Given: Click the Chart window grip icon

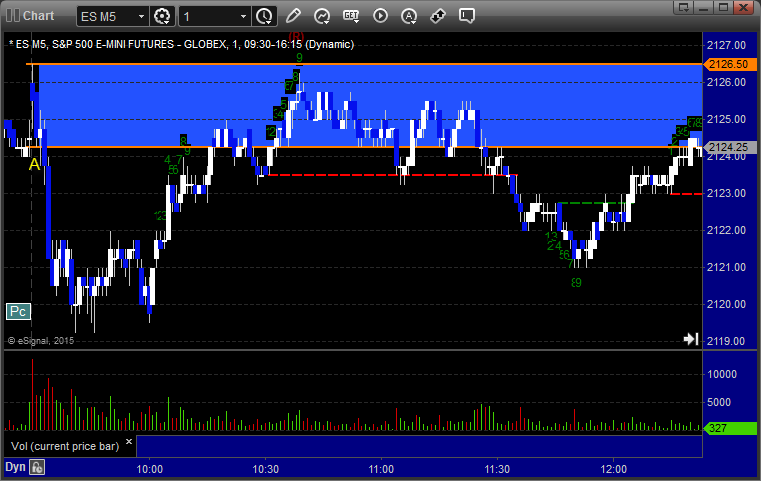Looking at the screenshot, I should tap(13, 16).
